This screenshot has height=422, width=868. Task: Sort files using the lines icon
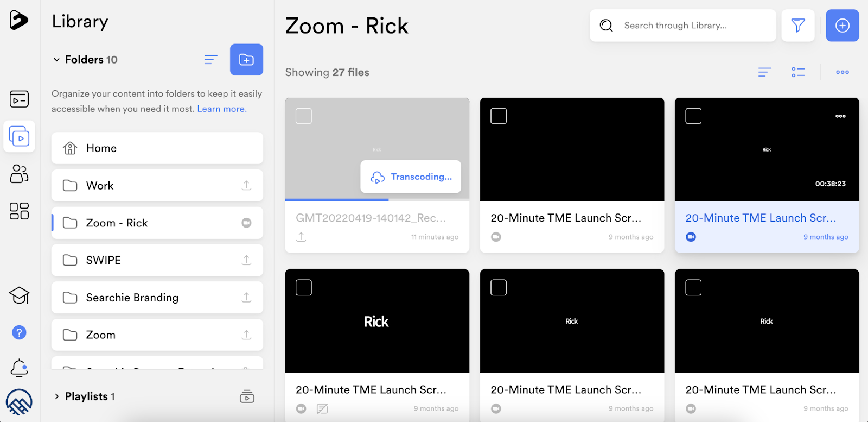[x=765, y=72]
